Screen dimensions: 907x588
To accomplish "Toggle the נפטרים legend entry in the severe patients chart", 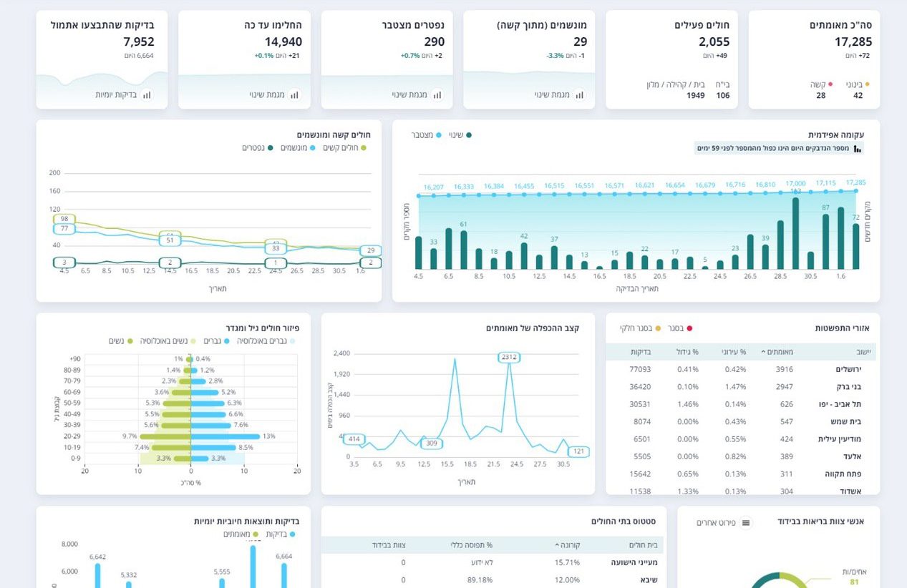I will pyautogui.click(x=258, y=148).
